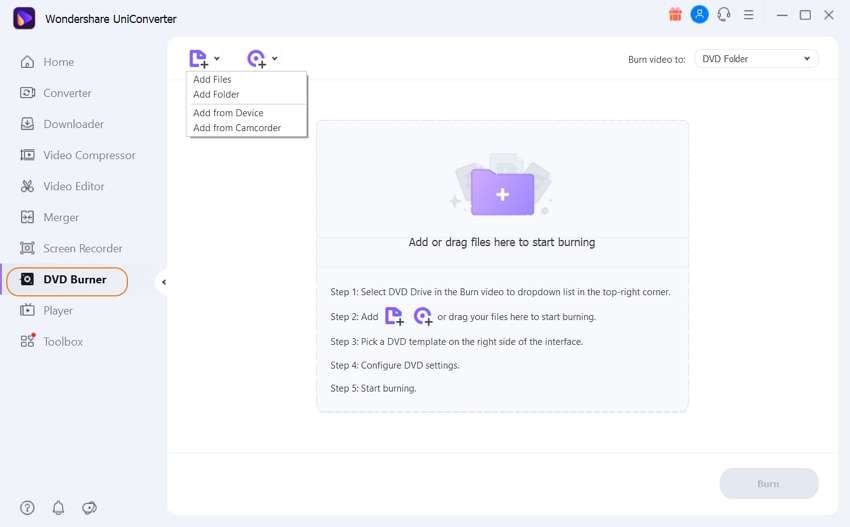Click the Burn button

pos(769,484)
